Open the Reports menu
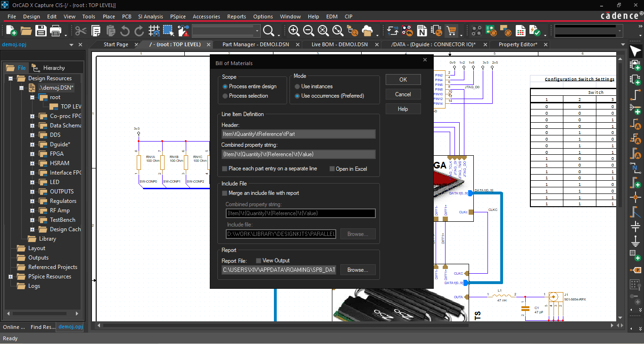This screenshot has width=644, height=344. point(236,17)
